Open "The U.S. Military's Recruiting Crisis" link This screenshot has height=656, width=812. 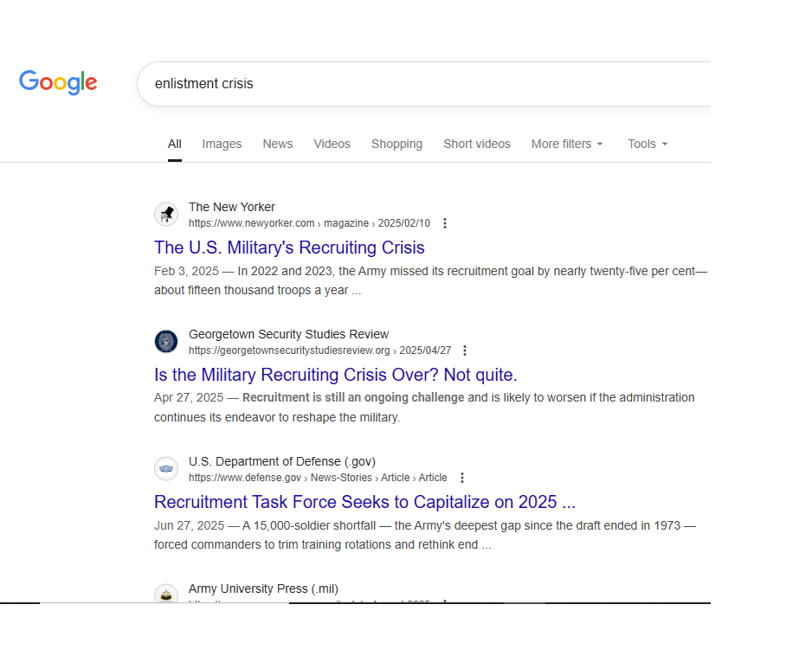289,248
